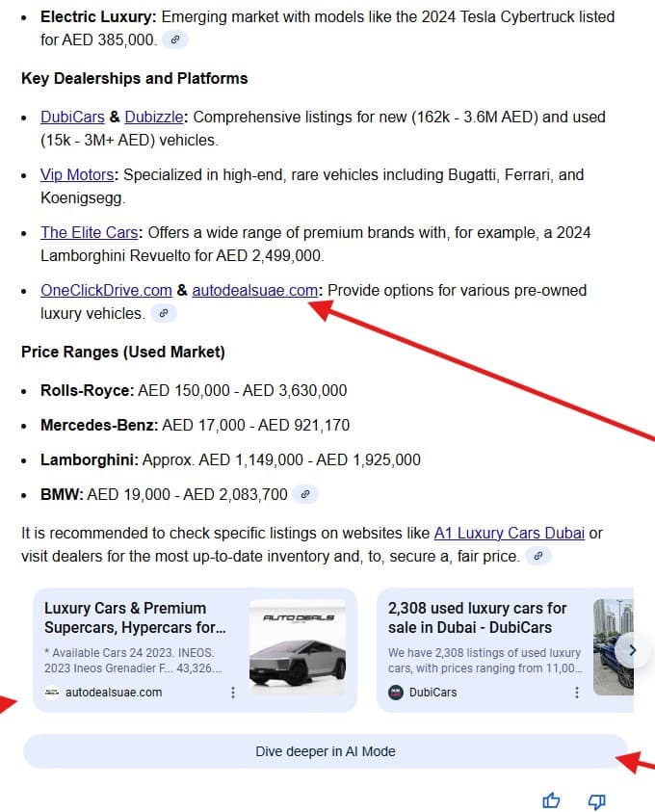Click 'We have 2,308 listings' snippet
Viewport: 655px width, 812px height.
485,660
